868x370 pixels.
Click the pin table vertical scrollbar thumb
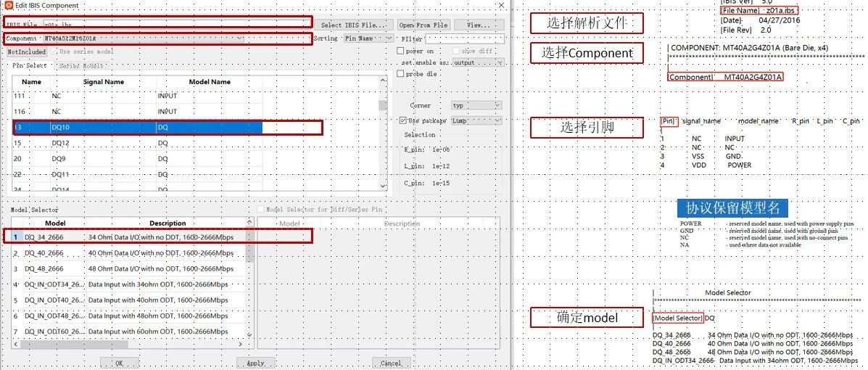pyautogui.click(x=383, y=105)
